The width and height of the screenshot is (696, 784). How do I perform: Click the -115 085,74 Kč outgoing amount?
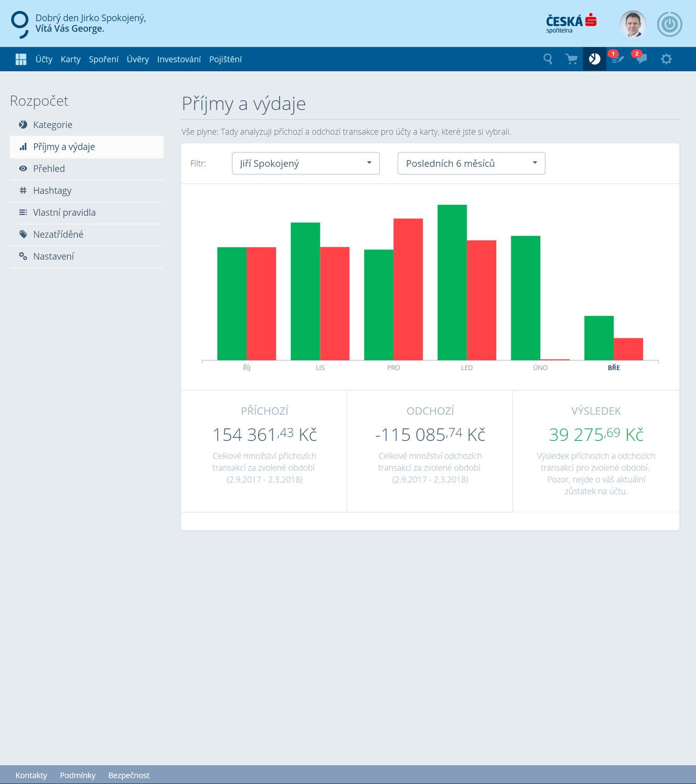[430, 434]
